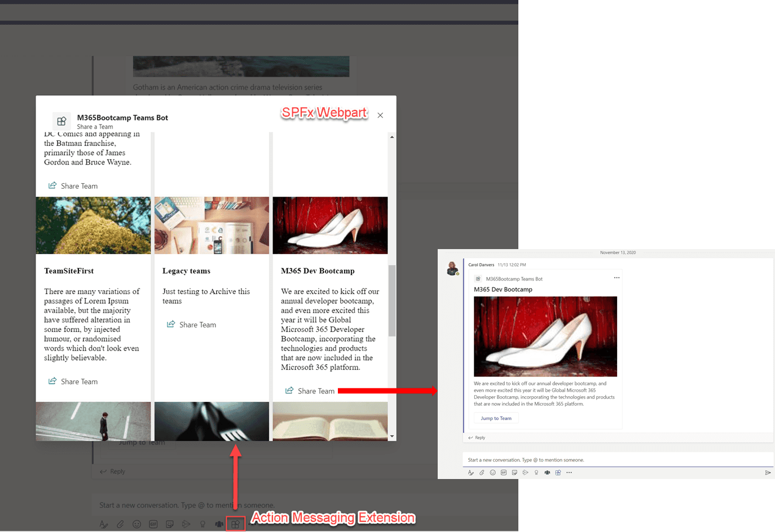Click the dialog scrollbar down arrow
The image size is (775, 532).
tap(392, 436)
